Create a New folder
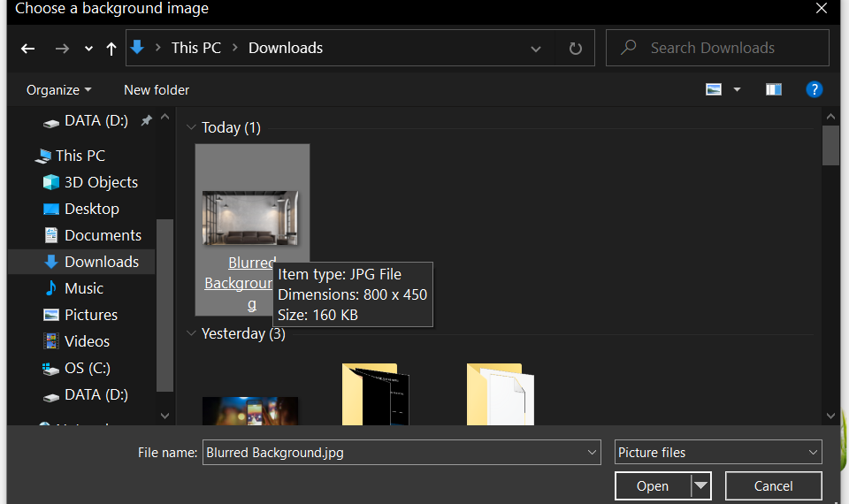Image resolution: width=849 pixels, height=504 pixels. pos(157,90)
